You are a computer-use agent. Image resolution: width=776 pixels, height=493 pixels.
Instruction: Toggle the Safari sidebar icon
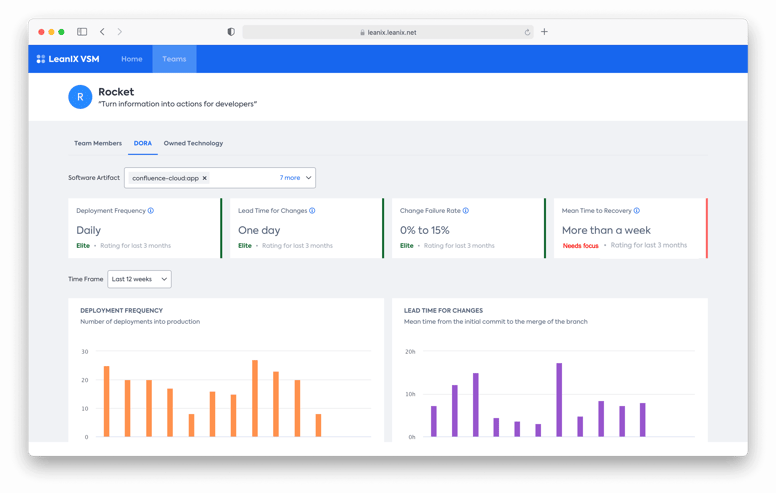82,32
